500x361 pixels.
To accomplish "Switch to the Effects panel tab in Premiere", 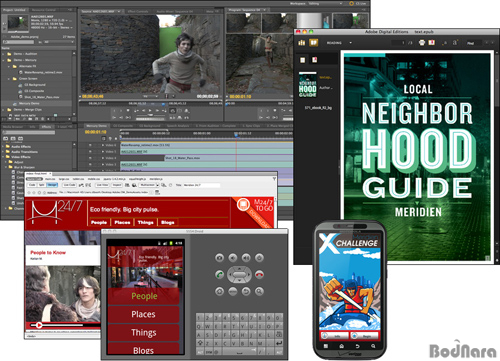I will click(46, 127).
